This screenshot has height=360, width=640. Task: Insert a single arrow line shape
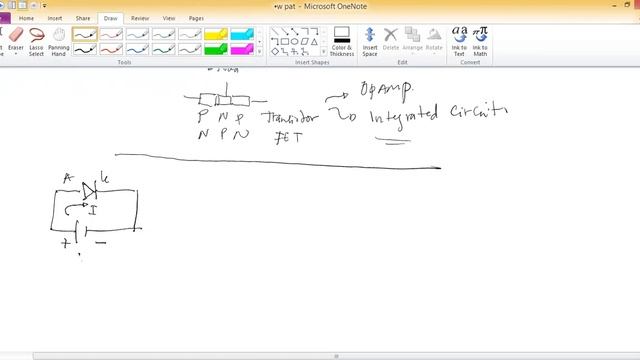coord(285,31)
